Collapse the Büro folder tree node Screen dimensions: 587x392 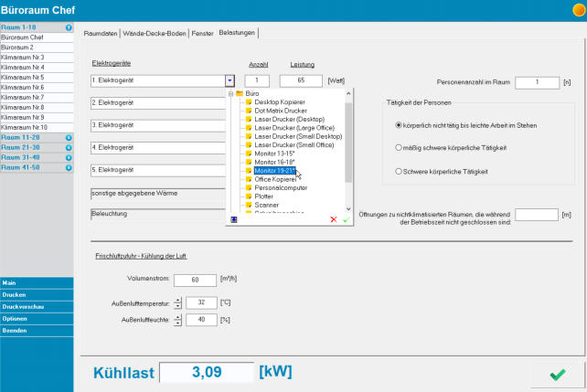click(x=229, y=93)
